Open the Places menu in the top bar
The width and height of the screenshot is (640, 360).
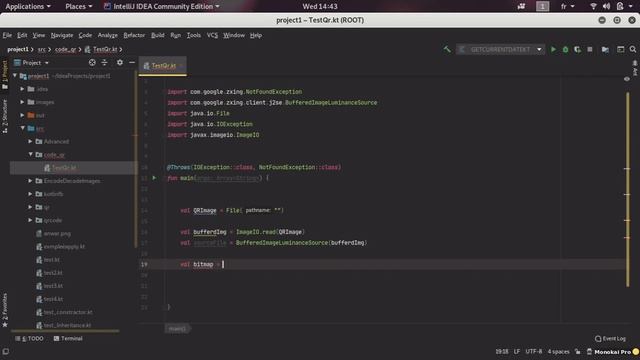click(79, 6)
